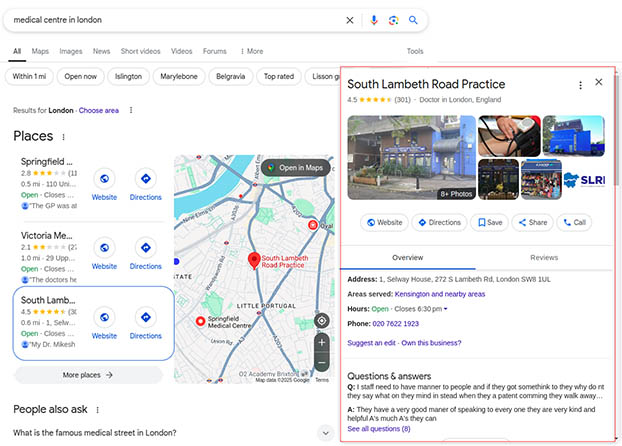The height and width of the screenshot is (446, 622).
Task: Open three-dot menu in South Lambeth panel
Action: click(x=580, y=85)
